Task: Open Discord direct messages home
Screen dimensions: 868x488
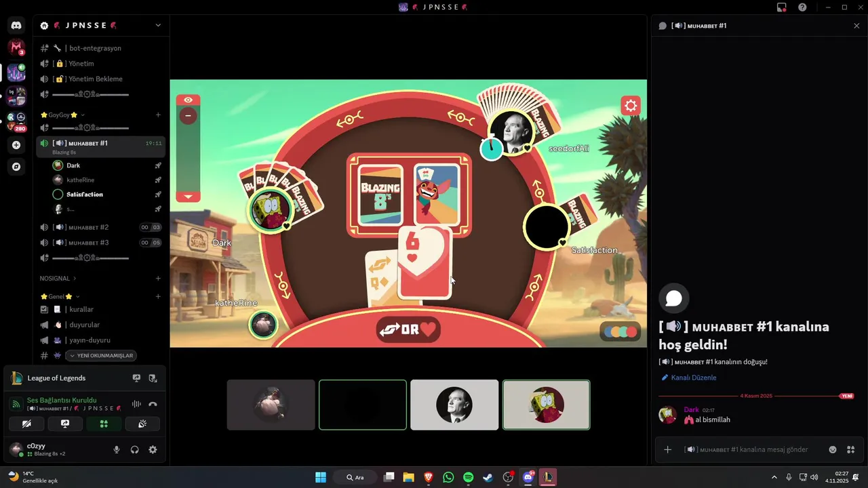Action: (x=16, y=25)
